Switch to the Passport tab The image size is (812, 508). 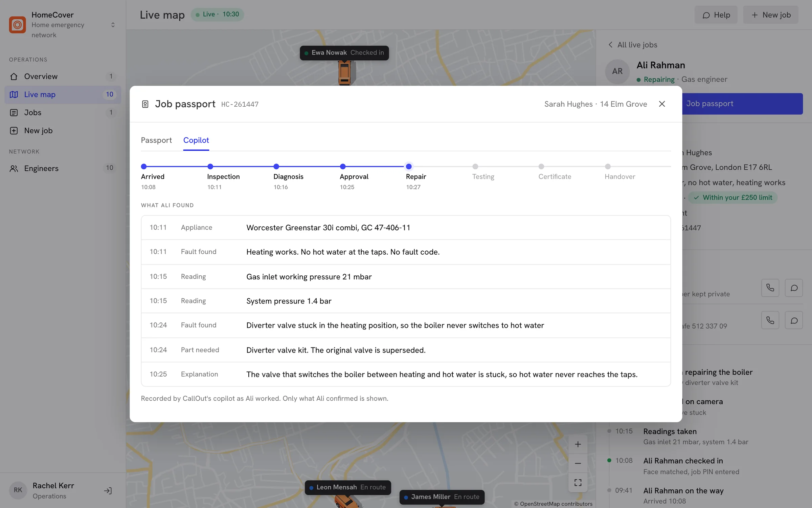click(x=156, y=140)
